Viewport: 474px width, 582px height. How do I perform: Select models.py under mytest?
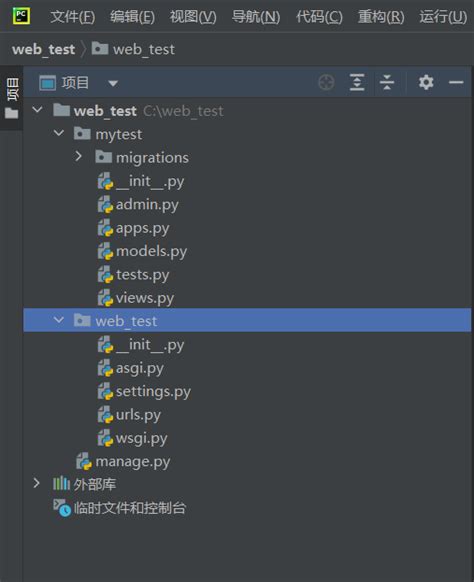coord(142,252)
